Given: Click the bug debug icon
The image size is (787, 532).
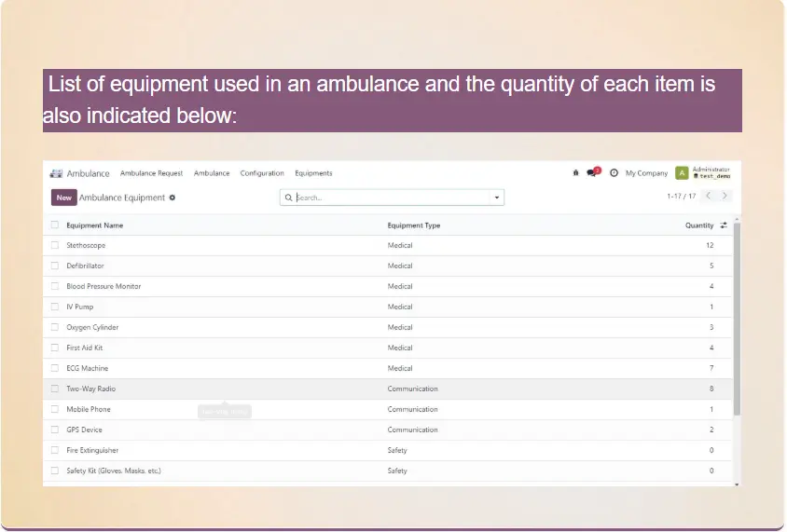Looking at the screenshot, I should [x=575, y=172].
